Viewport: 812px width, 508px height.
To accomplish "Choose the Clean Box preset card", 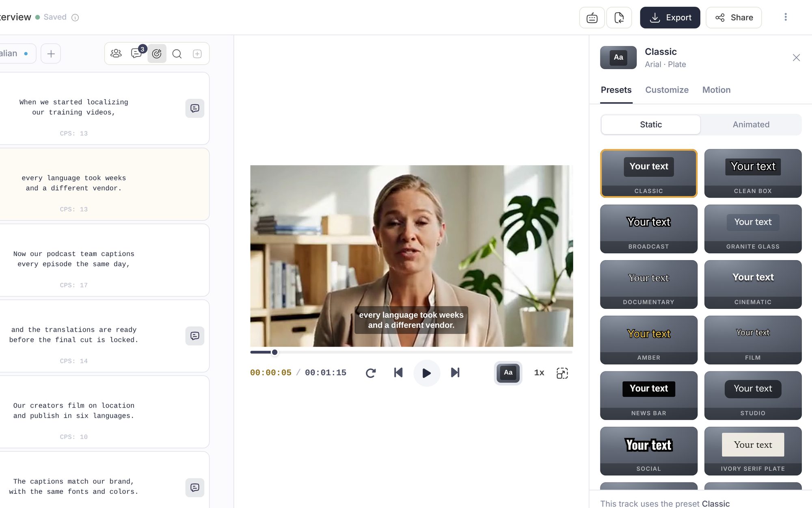I will click(x=753, y=174).
